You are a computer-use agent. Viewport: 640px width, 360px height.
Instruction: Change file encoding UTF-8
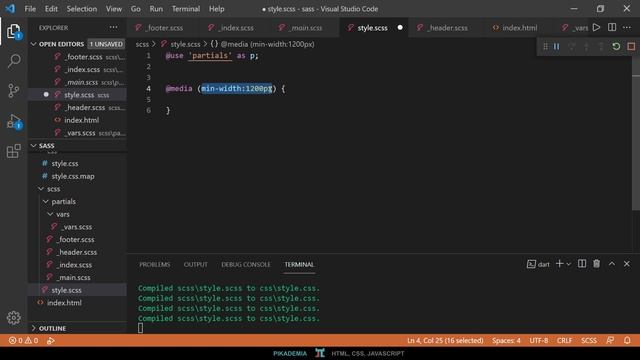coord(539,340)
